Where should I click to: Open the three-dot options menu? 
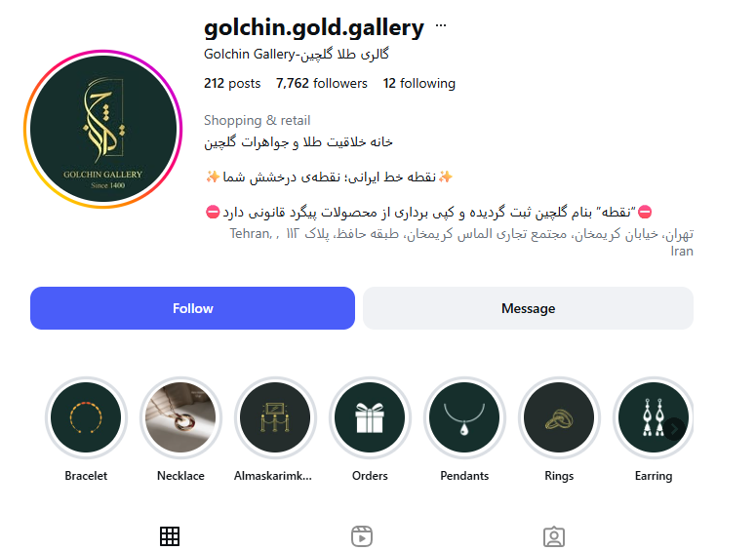tap(441, 26)
